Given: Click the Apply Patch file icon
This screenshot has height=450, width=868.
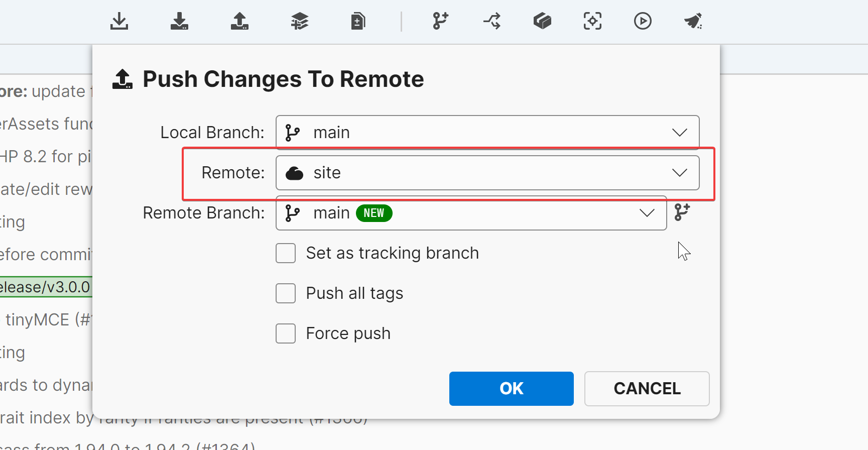Looking at the screenshot, I should [x=358, y=21].
